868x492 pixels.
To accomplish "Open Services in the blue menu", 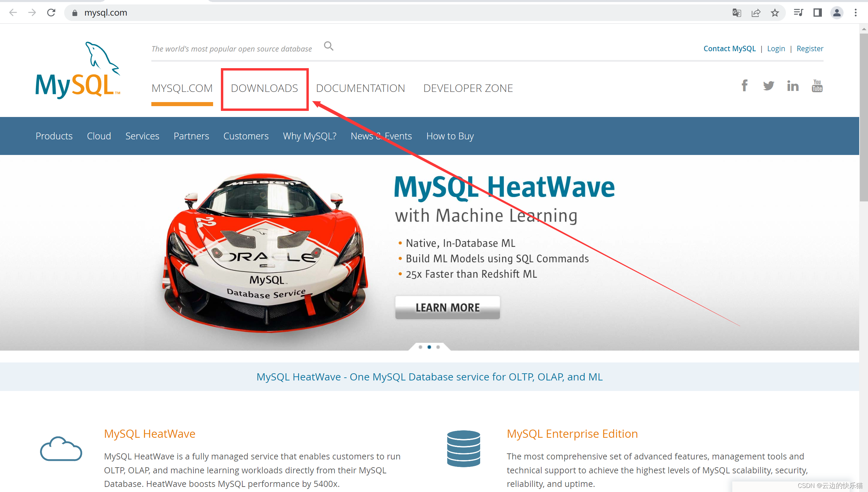I will pos(142,136).
